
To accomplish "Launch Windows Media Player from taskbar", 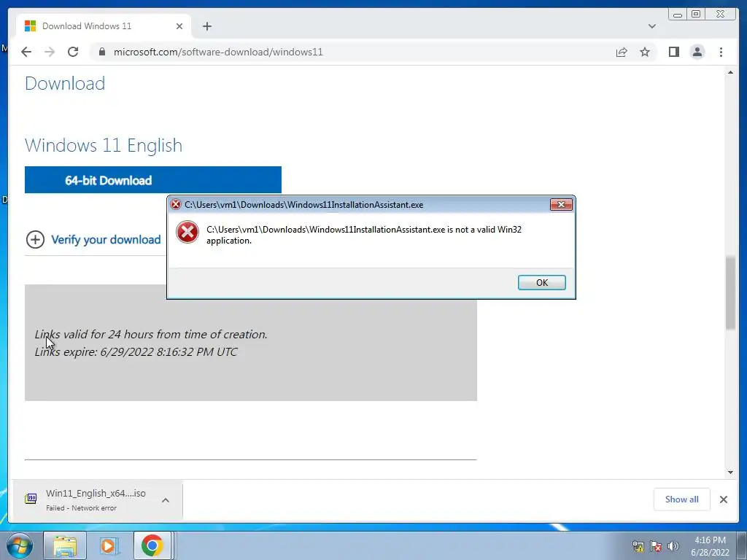I will pyautogui.click(x=108, y=545).
